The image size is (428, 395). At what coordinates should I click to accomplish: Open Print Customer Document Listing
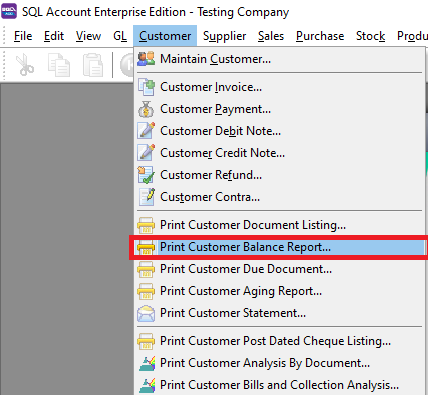[x=280, y=225]
